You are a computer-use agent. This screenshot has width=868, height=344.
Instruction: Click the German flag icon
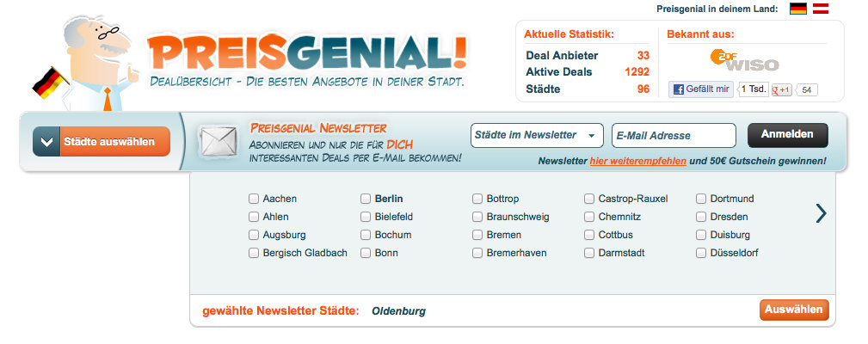(x=798, y=9)
